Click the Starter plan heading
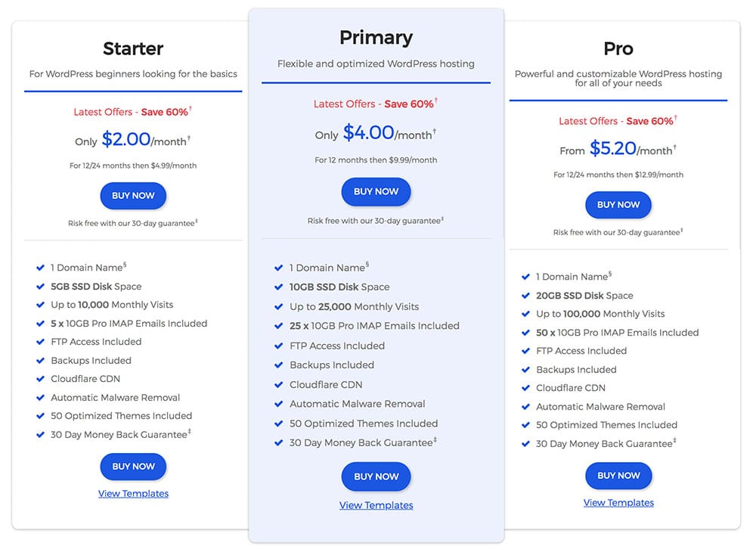Image resolution: width=756 pixels, height=549 pixels. click(x=133, y=48)
